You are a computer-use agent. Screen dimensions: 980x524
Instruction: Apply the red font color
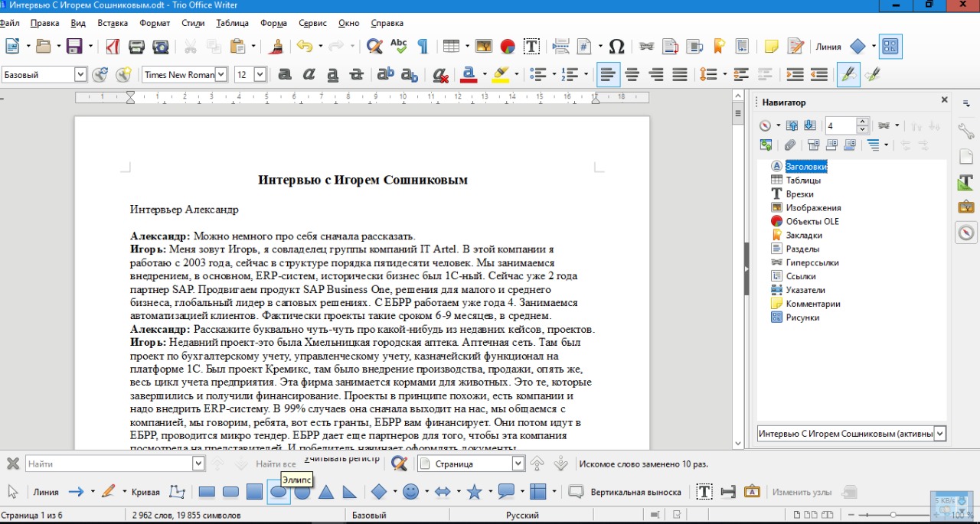pyautogui.click(x=469, y=75)
